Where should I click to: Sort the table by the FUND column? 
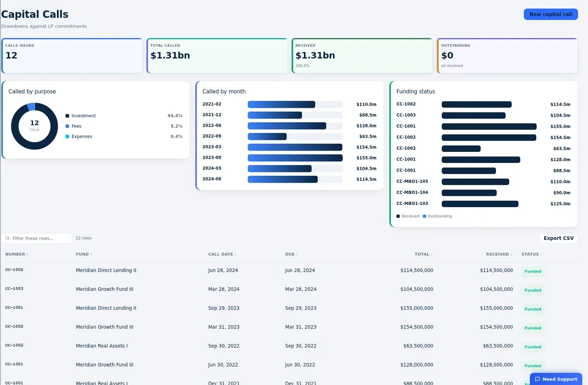(84, 254)
